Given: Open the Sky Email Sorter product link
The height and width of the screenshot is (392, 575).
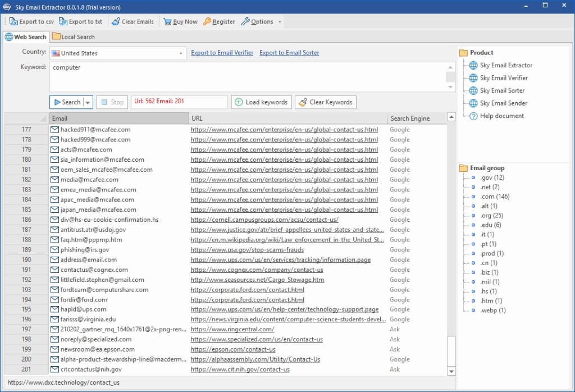Looking at the screenshot, I should (x=502, y=90).
